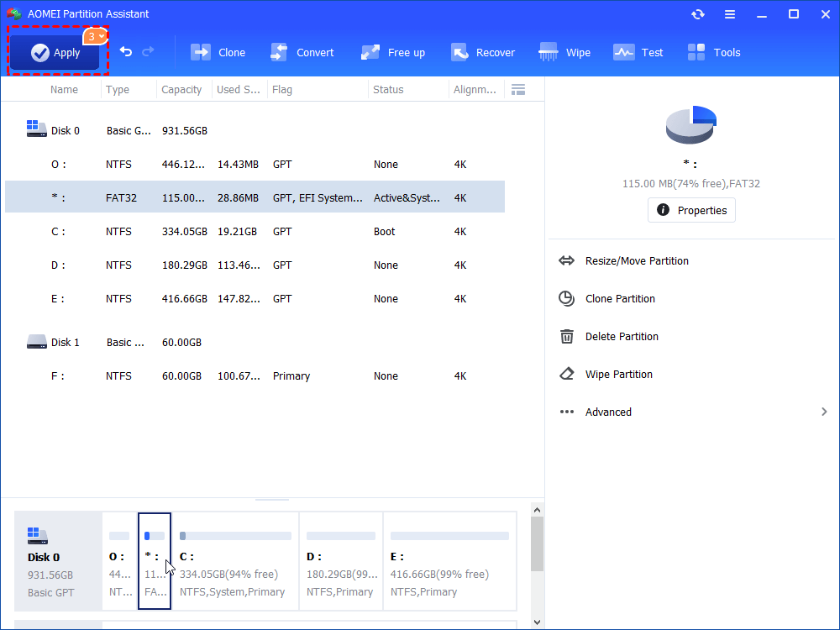Sort by the Alignment column header
This screenshot has width=840, height=630.
click(475, 90)
